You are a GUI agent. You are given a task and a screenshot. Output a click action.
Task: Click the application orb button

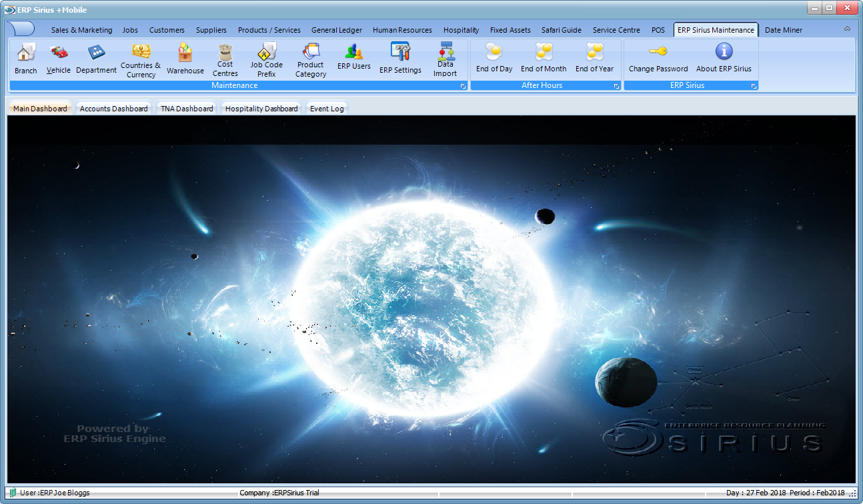tap(21, 29)
